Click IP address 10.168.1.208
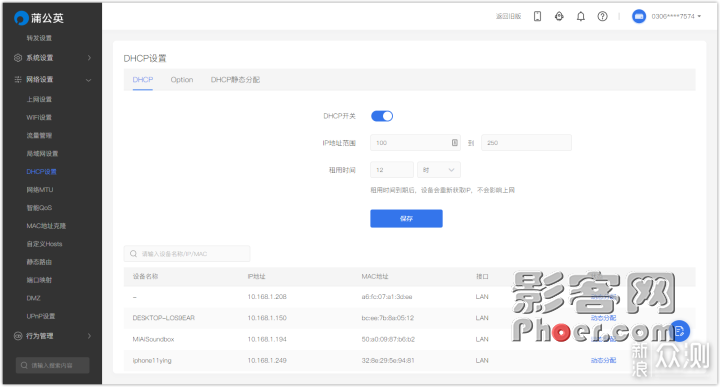This screenshot has height=387, width=720. [x=267, y=297]
